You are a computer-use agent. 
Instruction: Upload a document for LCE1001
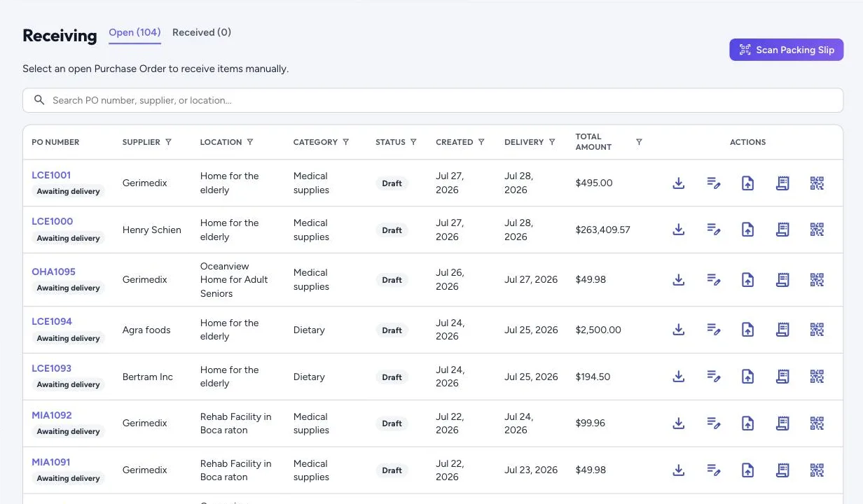(x=747, y=183)
